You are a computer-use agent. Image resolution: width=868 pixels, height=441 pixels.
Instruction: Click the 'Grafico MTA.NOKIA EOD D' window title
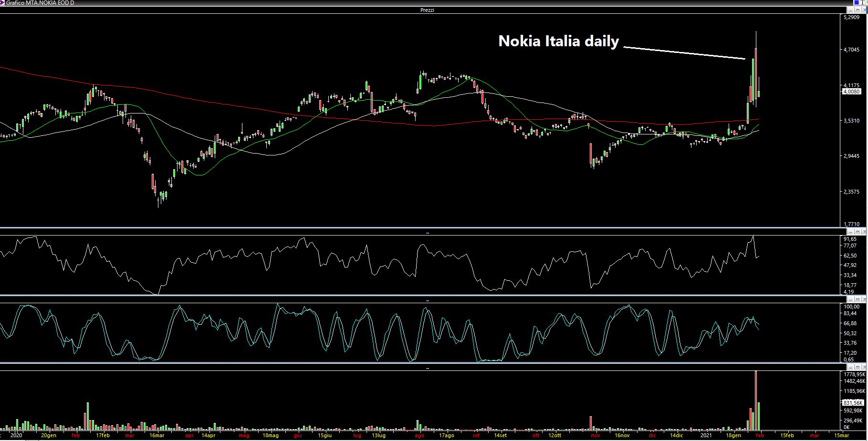coord(40,3)
